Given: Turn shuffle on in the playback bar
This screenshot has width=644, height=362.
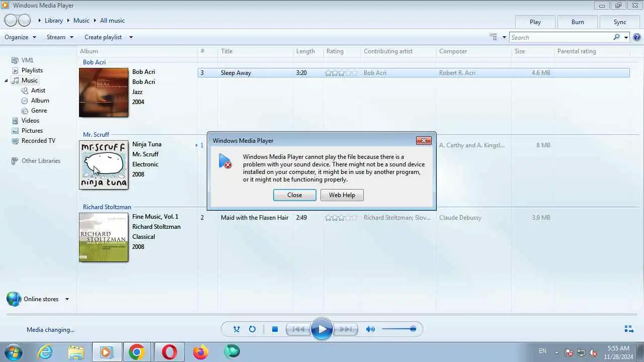Looking at the screenshot, I should 236,329.
